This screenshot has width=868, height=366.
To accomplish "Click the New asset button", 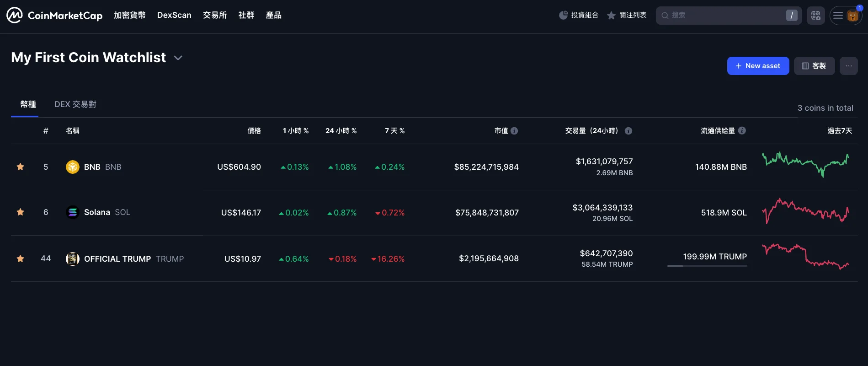I will click(758, 66).
